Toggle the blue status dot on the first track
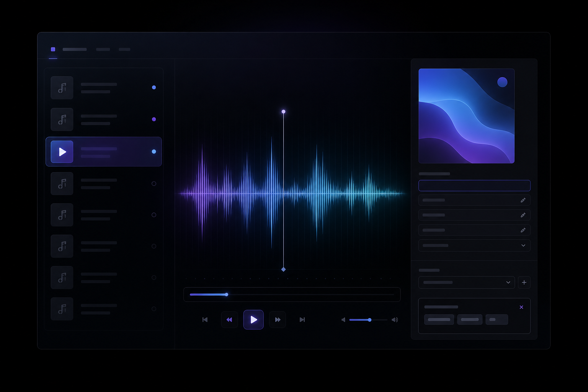The width and height of the screenshot is (588, 392). tap(154, 87)
